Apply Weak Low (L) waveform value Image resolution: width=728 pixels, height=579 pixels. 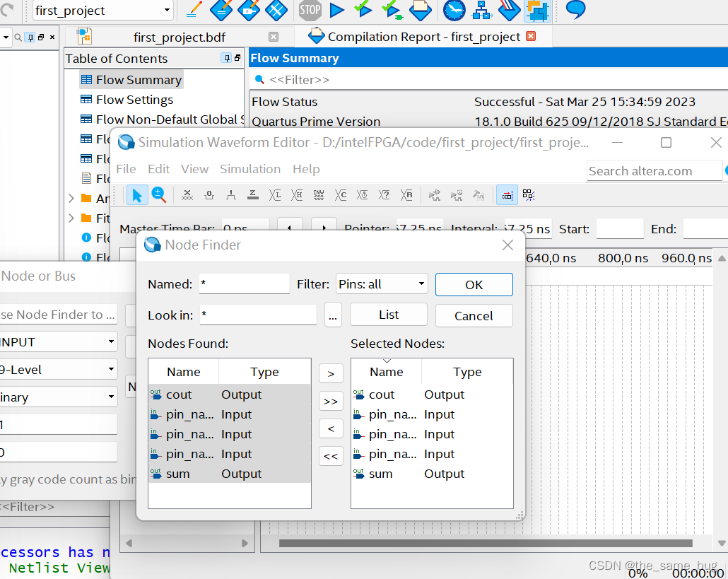274,195
